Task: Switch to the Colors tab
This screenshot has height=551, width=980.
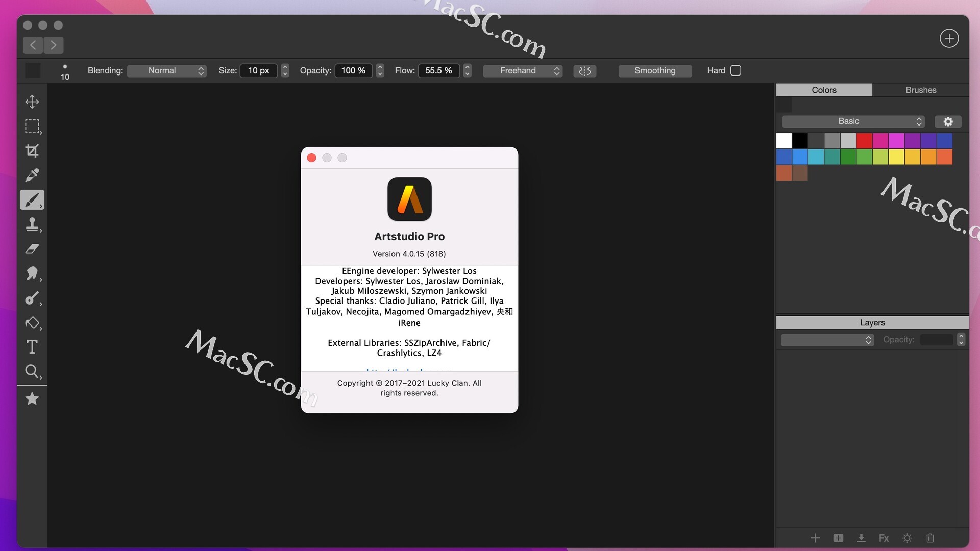Action: pos(824,90)
